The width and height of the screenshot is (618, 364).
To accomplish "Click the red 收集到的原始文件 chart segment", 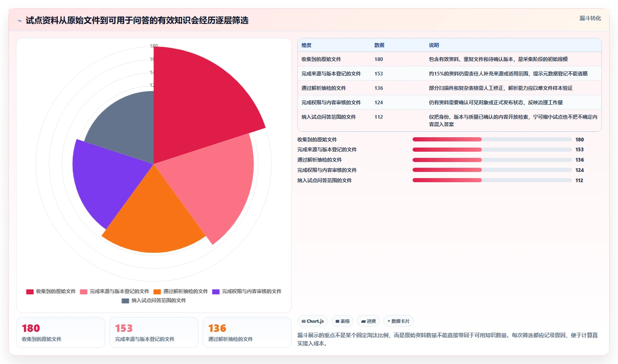I will [x=198, y=103].
